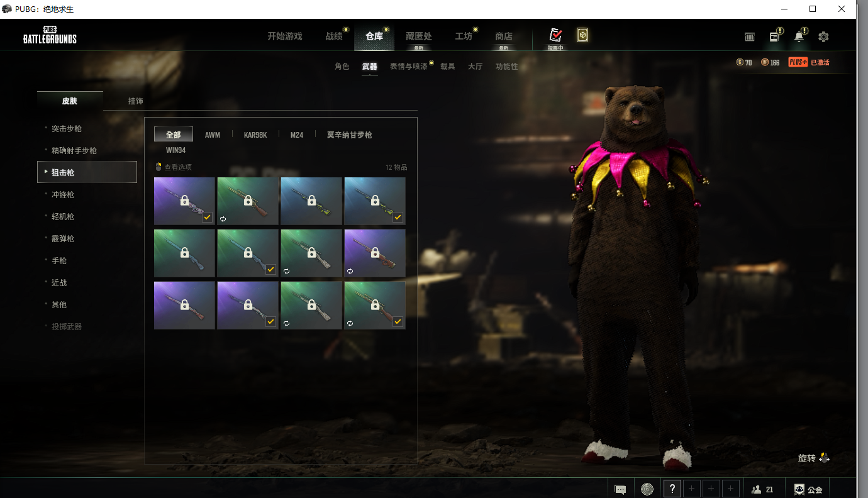
Task: Toggle checkmark on second-row second green skin
Action: coord(270,270)
